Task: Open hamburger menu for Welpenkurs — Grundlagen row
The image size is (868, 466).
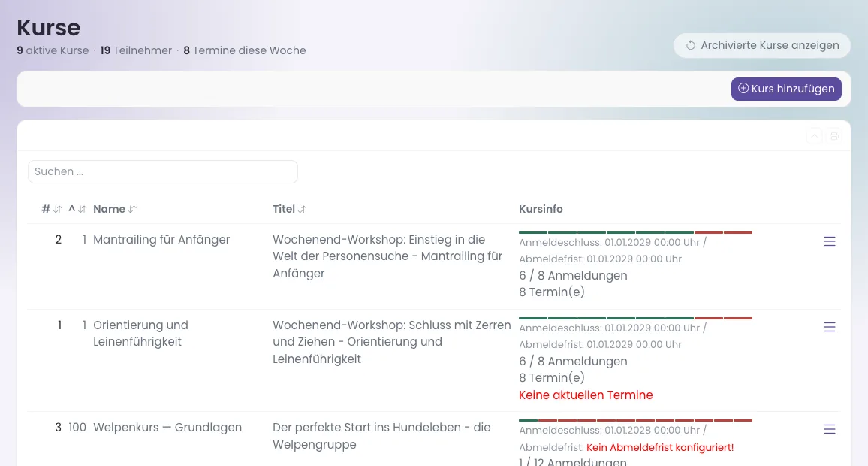Action: [829, 429]
